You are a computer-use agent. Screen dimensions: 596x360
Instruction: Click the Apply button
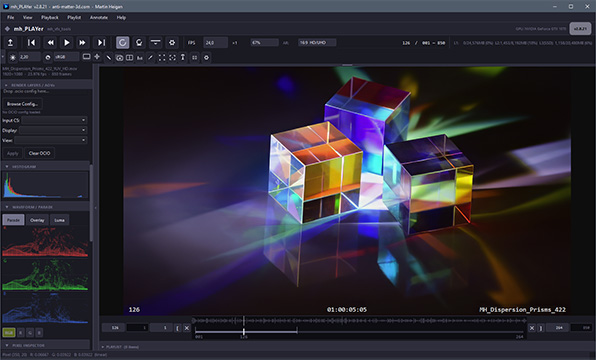pyautogui.click(x=13, y=153)
